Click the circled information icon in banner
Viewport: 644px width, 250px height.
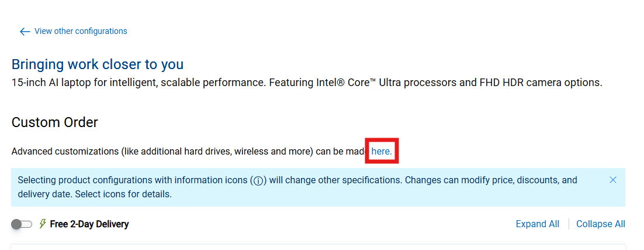pos(258,180)
